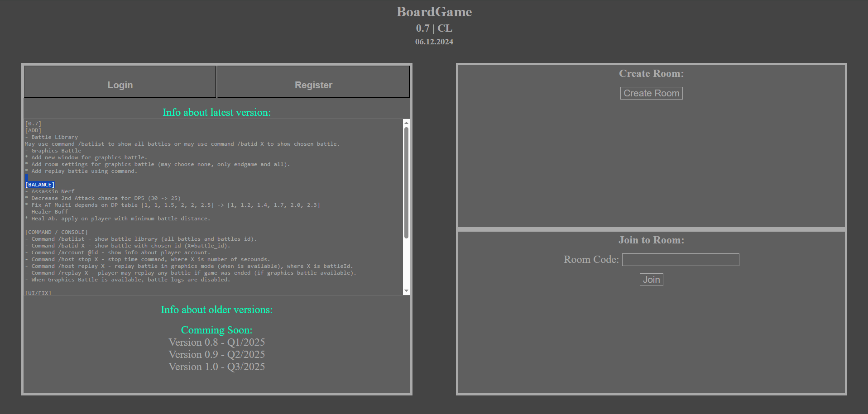Click 'Info about older versions:' heading
This screenshot has width=868, height=414.
(216, 310)
